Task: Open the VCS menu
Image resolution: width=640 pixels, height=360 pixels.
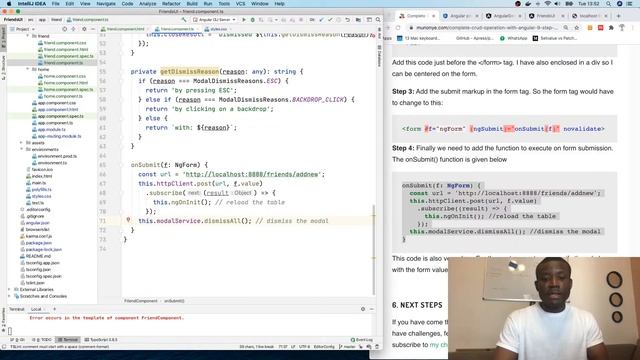Action: (240, 4)
